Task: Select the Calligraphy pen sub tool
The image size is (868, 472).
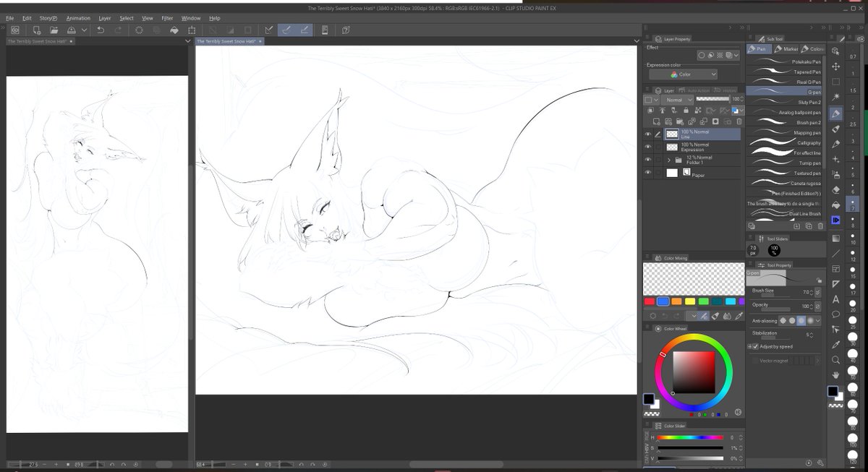Action: tap(784, 142)
